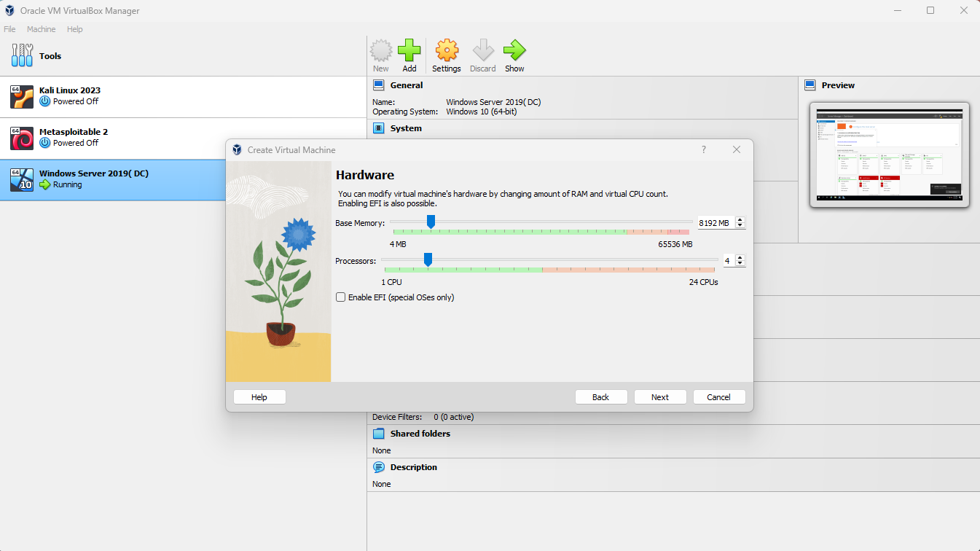Click the General section monitor icon

(x=379, y=85)
